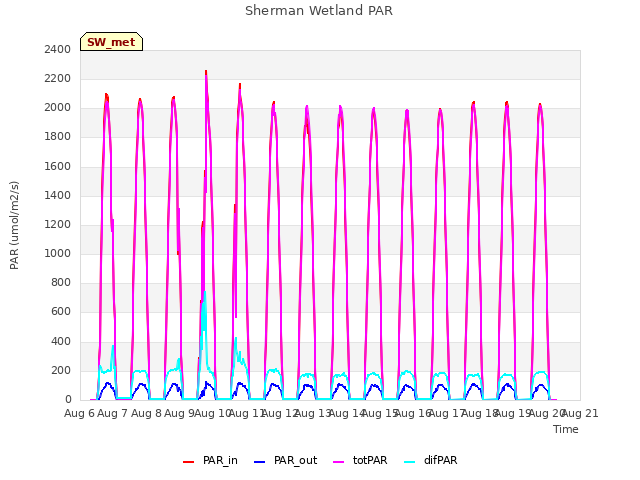Viewport: 640px width, 480px height.
Task: Click the 600 y-axis tick label
Action: tap(61, 312)
